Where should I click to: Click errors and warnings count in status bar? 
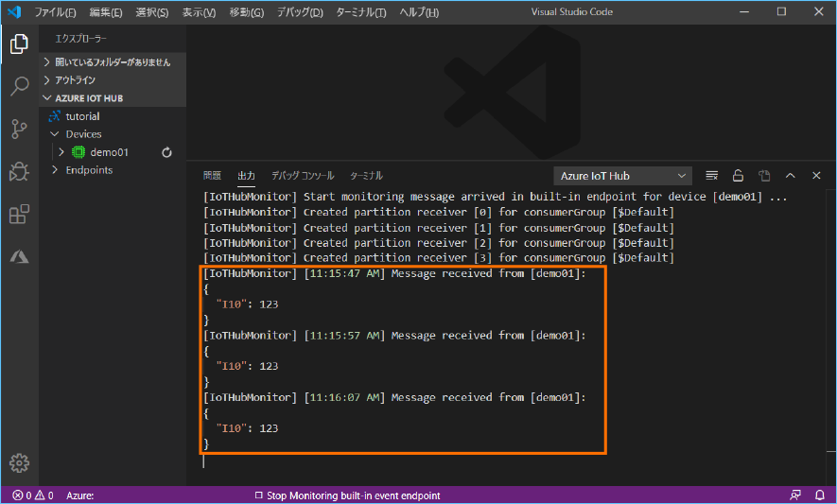[x=32, y=495]
